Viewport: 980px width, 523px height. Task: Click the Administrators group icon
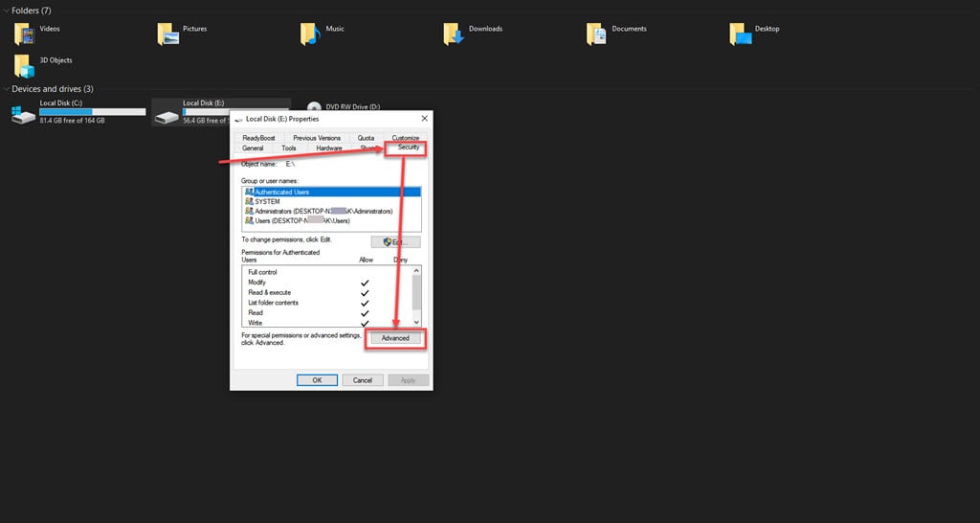pyautogui.click(x=250, y=211)
